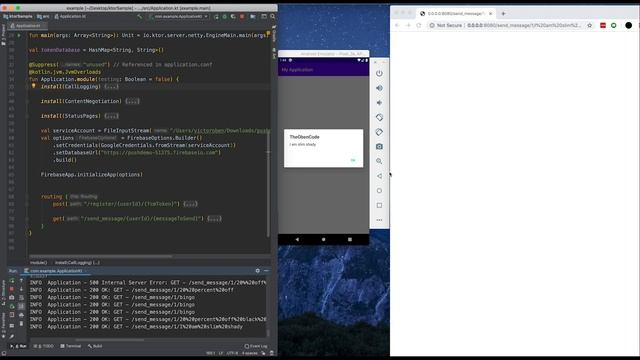The height and width of the screenshot is (360, 640).
Task: Click IDE red stop button in toolbar
Action: pyautogui.click(x=242, y=16)
